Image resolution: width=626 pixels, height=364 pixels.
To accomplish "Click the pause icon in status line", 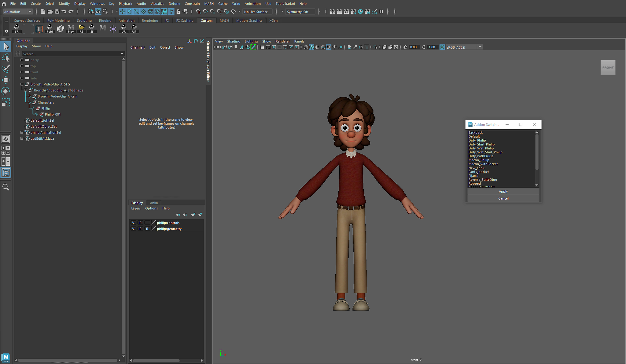I will pyautogui.click(x=381, y=12).
